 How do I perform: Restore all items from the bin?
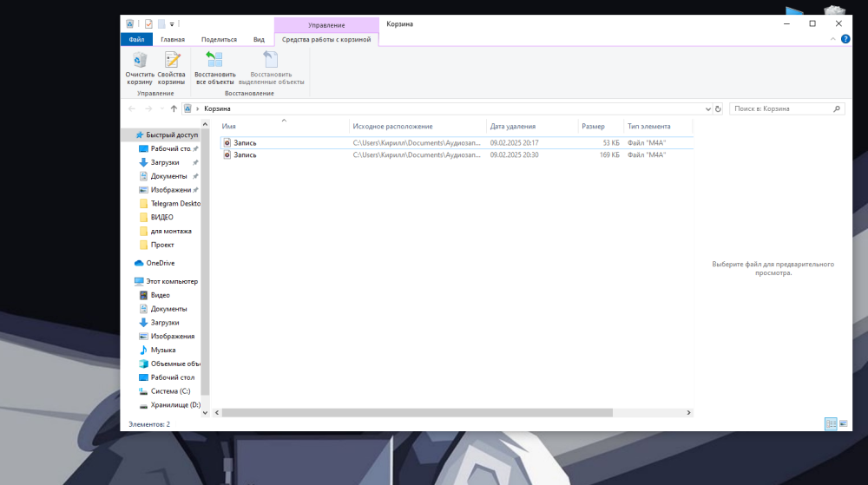[x=214, y=68]
